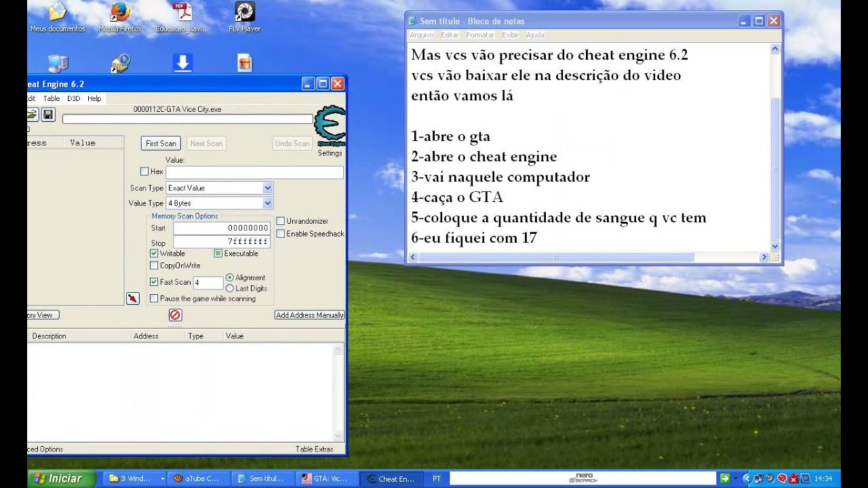Expand the first taskbar group dropdown arrow
This screenshot has height=488, width=868.
click(x=162, y=479)
